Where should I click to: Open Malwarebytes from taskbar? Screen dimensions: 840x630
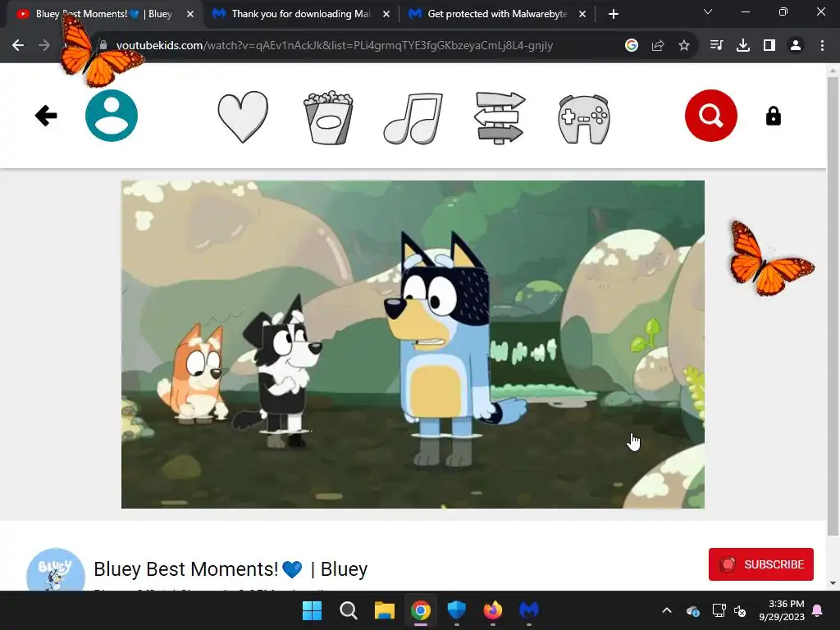(529, 610)
